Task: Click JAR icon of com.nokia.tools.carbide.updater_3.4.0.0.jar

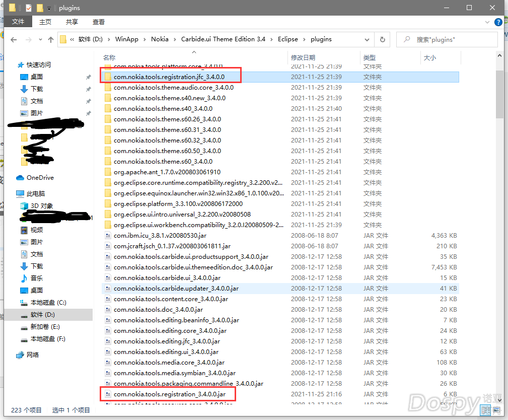Action: click(x=108, y=289)
